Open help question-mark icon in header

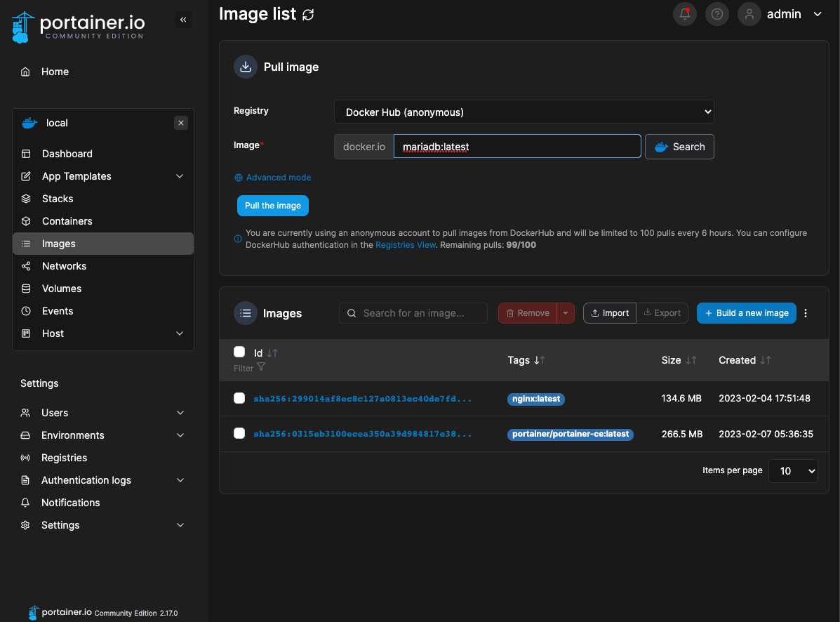coord(716,14)
